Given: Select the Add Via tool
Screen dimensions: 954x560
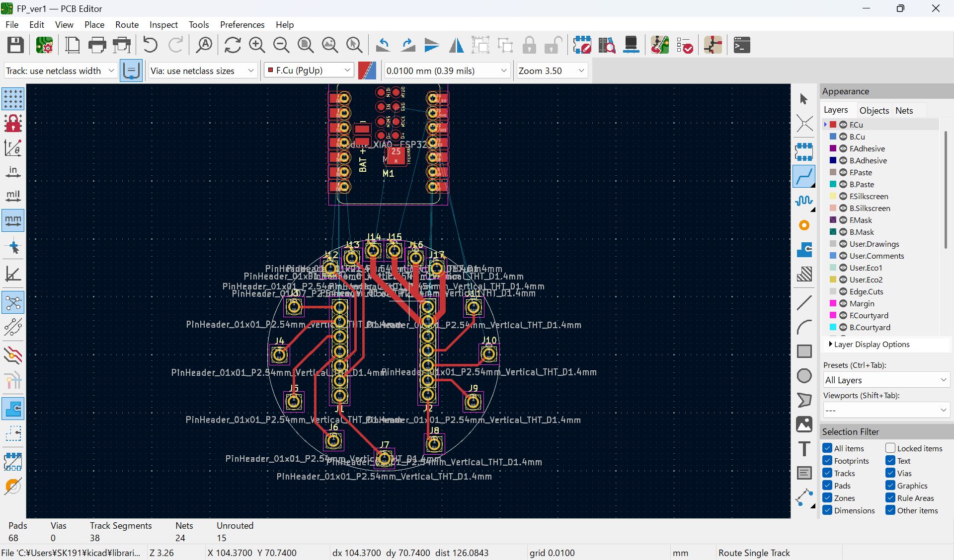Looking at the screenshot, I should point(804,225).
